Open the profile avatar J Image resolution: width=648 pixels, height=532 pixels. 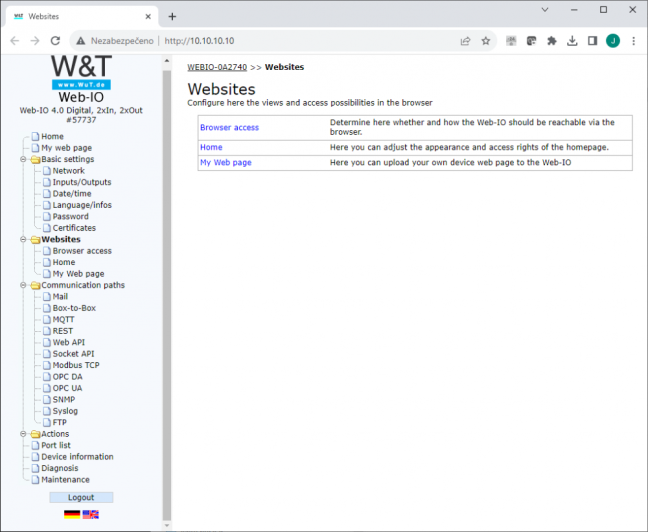point(613,41)
